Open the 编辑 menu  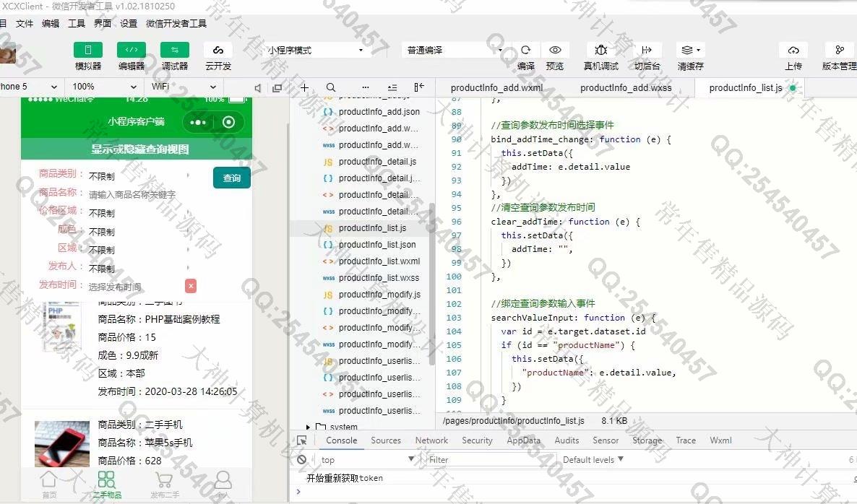coord(51,24)
